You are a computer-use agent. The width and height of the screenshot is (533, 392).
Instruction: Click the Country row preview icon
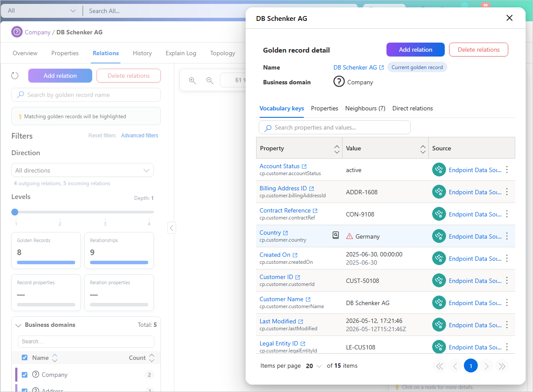point(336,235)
